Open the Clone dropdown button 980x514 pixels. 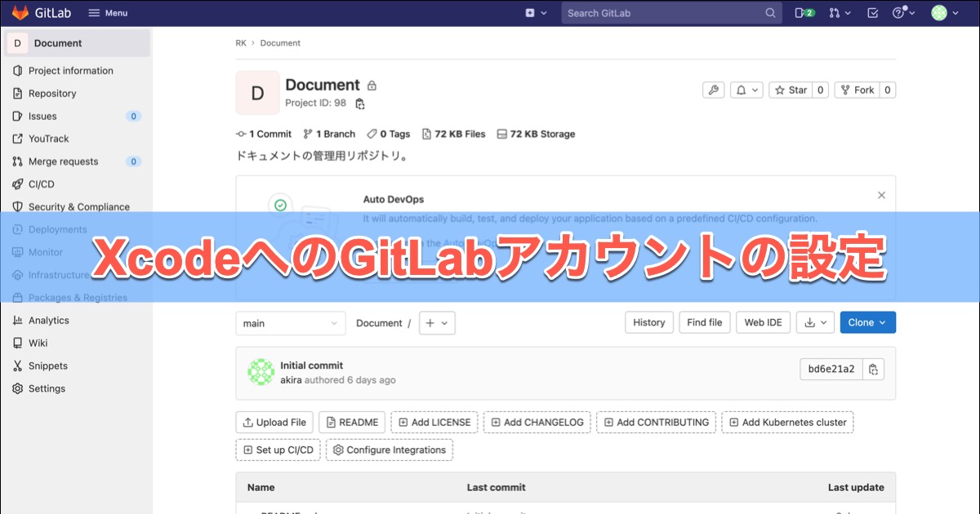click(x=867, y=322)
